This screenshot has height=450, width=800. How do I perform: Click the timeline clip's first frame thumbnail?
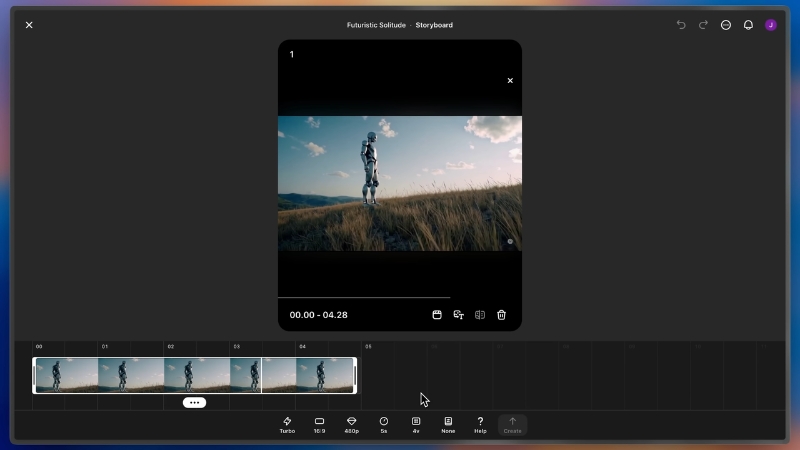tap(67, 376)
